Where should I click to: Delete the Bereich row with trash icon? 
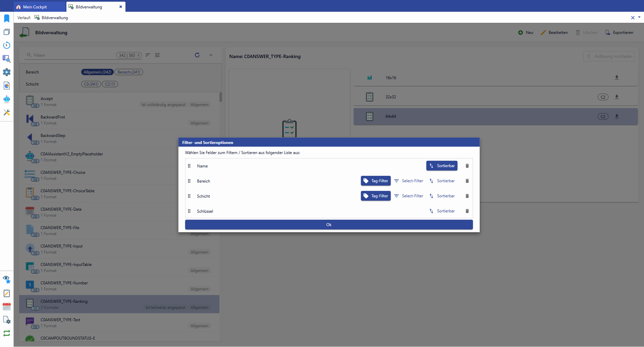467,181
